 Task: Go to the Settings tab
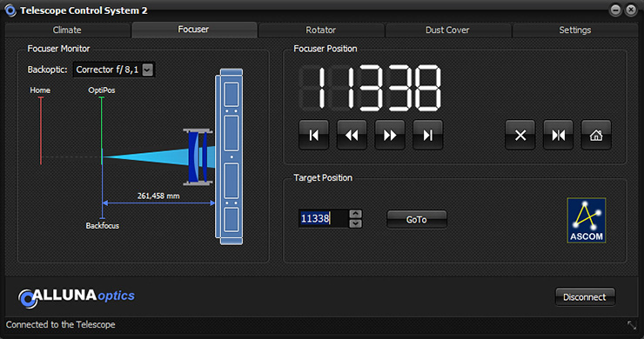(x=575, y=30)
